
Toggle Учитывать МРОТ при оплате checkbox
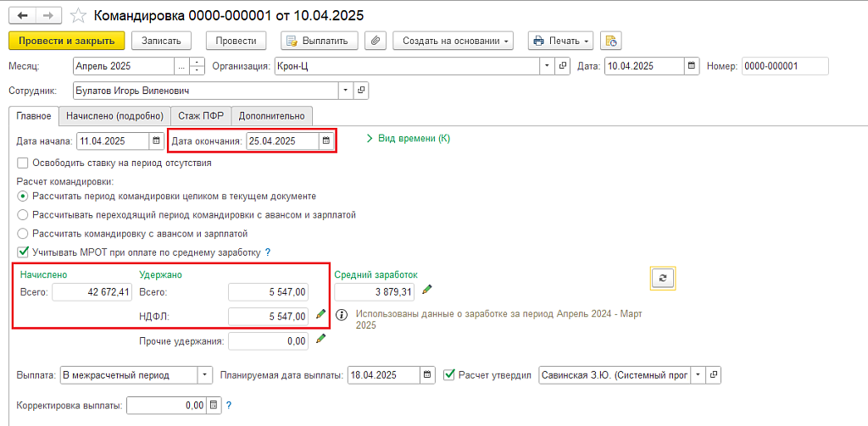click(x=23, y=252)
